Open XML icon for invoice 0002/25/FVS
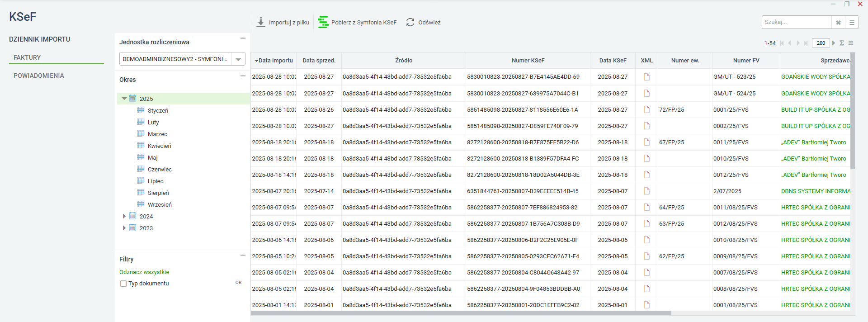The width and height of the screenshot is (868, 322). (646, 126)
